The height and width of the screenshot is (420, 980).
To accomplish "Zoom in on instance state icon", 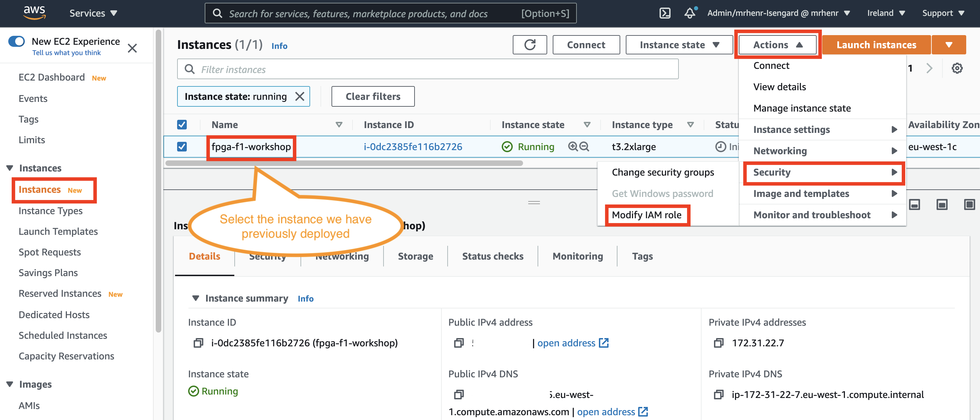I will tap(573, 146).
